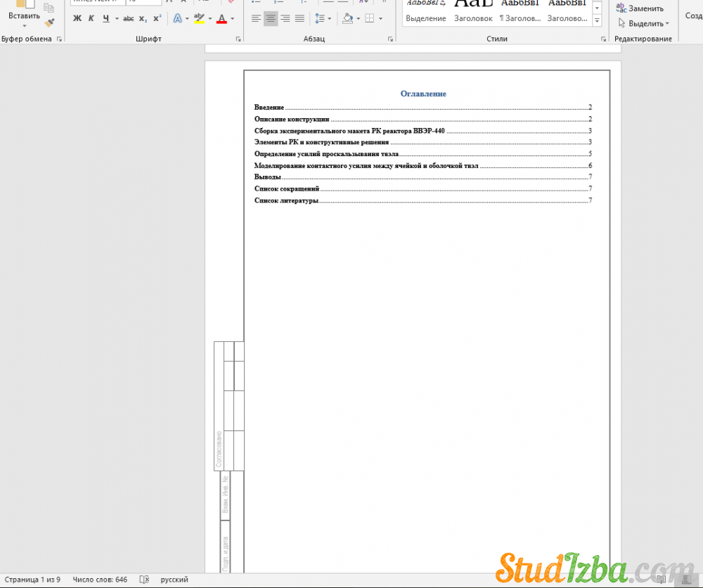Justify the paragraph text
Viewport: 703px width, 588px height.
pos(299,19)
